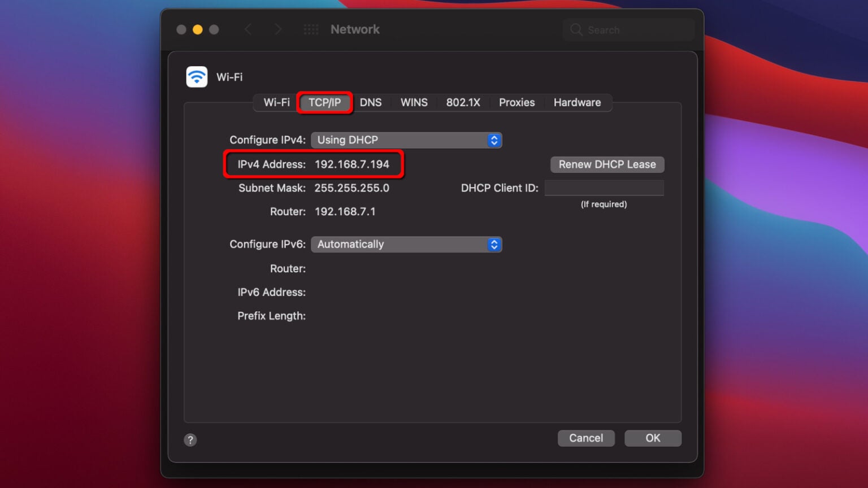
Task: Switch back to the Wi-Fi tab
Action: pyautogui.click(x=276, y=102)
